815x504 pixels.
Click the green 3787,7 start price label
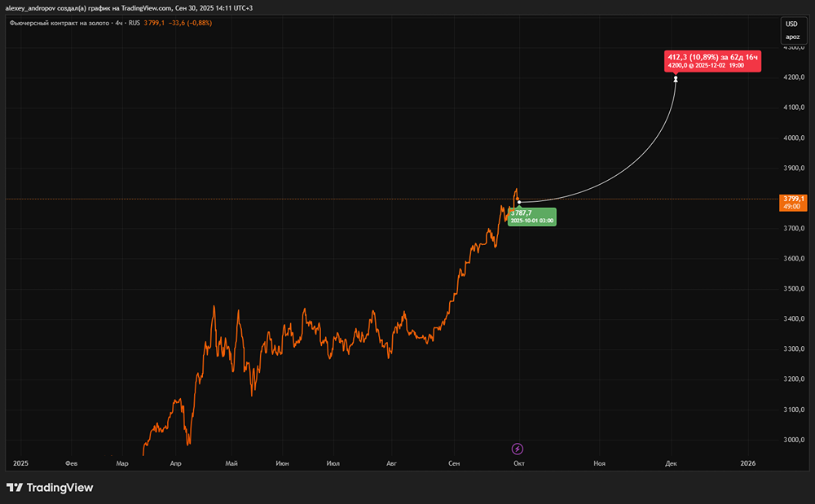pos(531,217)
